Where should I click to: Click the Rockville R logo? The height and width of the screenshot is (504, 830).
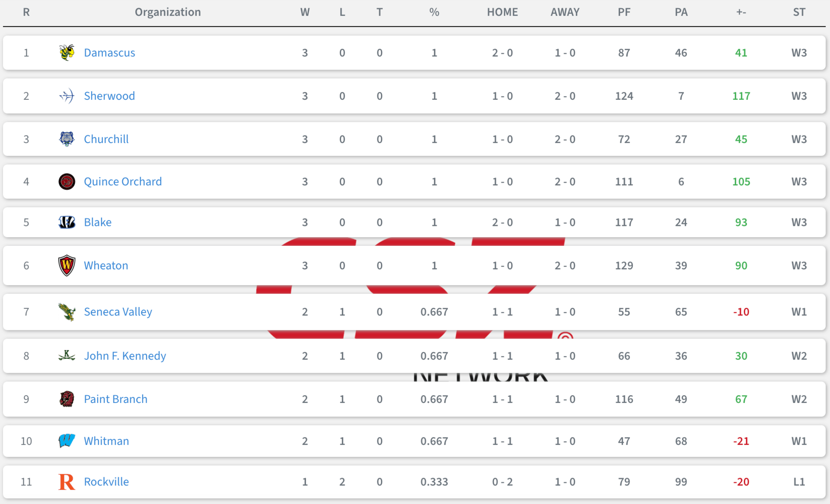(67, 482)
